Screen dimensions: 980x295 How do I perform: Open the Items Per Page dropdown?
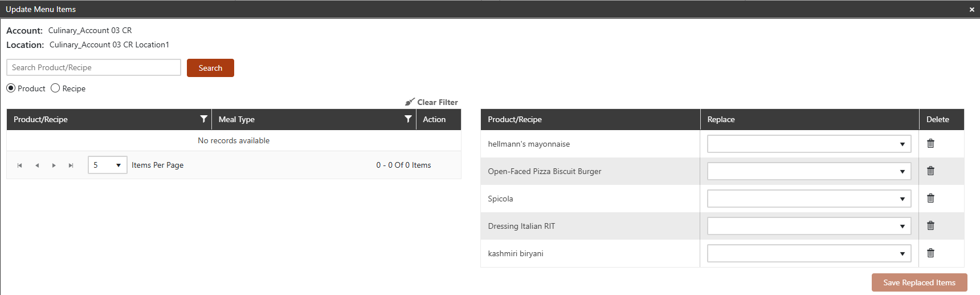point(108,165)
